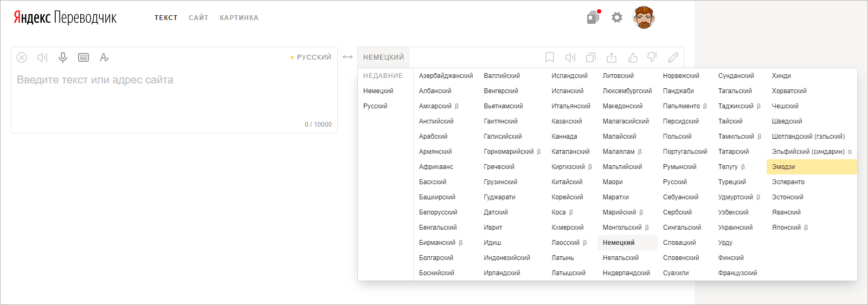Open settings gear icon
868x305 pixels.
[x=617, y=17]
